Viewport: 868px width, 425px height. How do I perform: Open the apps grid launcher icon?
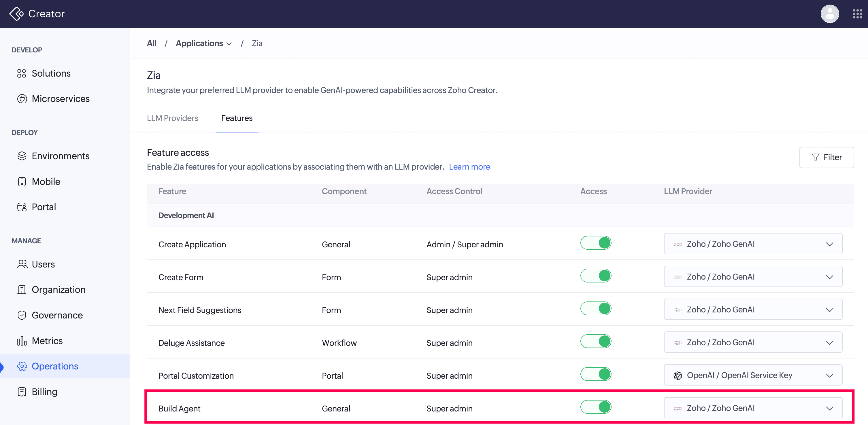pos(857,14)
